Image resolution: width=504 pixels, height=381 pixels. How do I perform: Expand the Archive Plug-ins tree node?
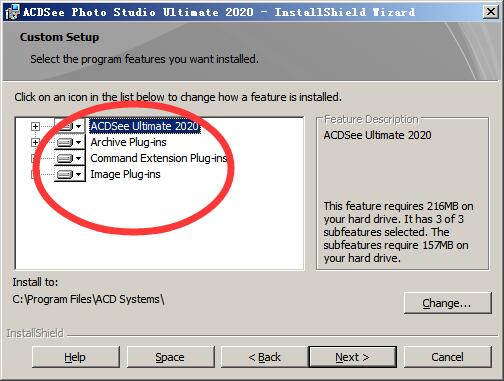click(x=35, y=142)
